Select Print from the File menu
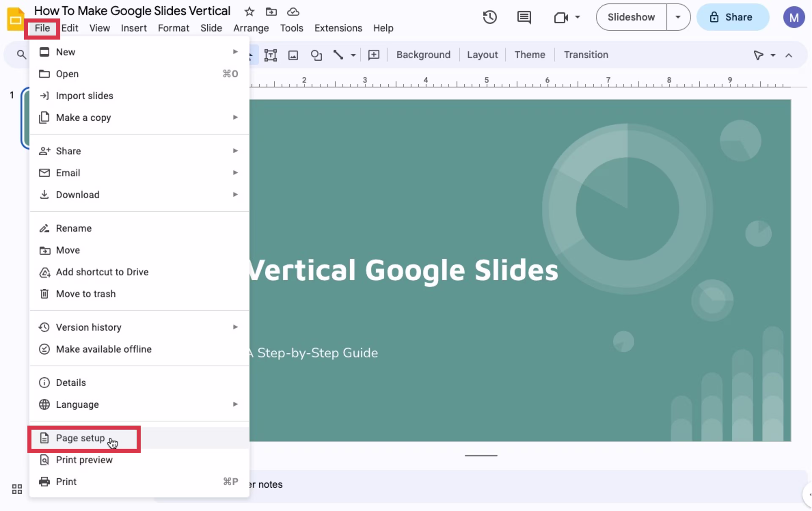 pos(139,482)
